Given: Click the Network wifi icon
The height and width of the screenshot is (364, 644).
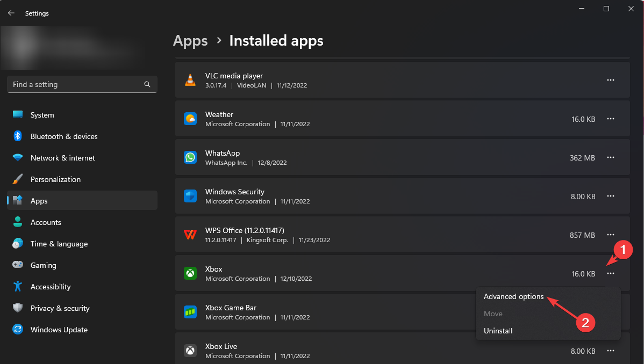Looking at the screenshot, I should point(18,158).
